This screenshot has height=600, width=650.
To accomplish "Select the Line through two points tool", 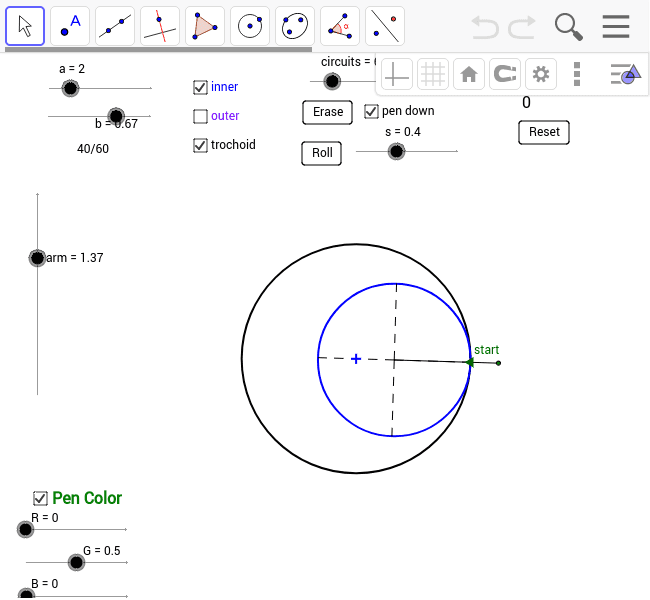I will pyautogui.click(x=115, y=26).
